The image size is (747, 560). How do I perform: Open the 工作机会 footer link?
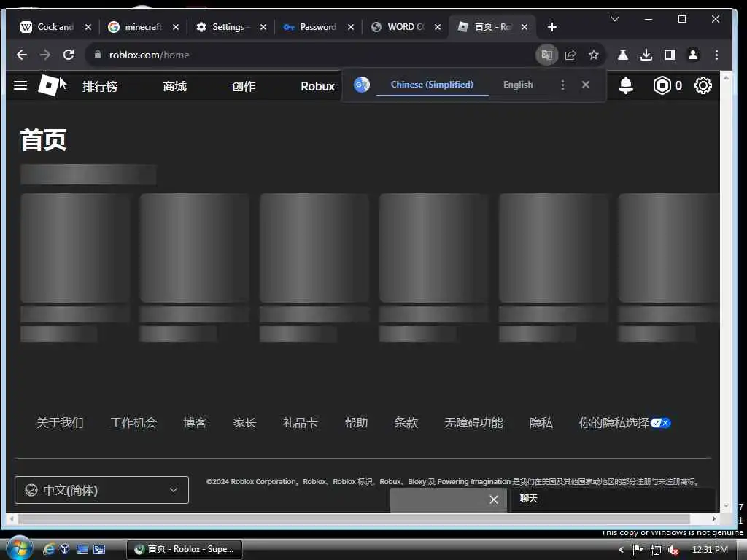click(133, 423)
